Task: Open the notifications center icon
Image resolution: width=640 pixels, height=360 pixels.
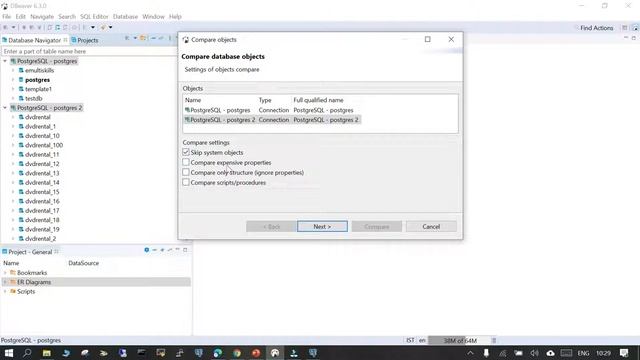Action: click(624, 353)
